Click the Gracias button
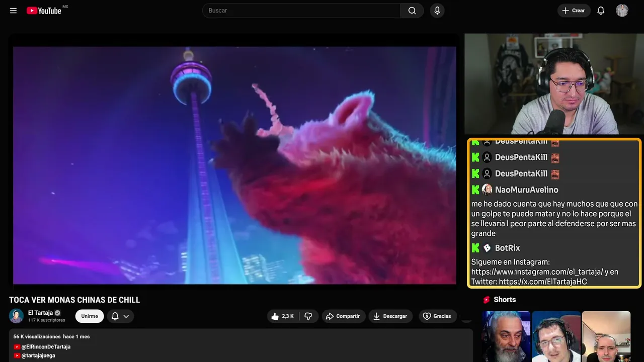644x362 pixels. tap(437, 316)
